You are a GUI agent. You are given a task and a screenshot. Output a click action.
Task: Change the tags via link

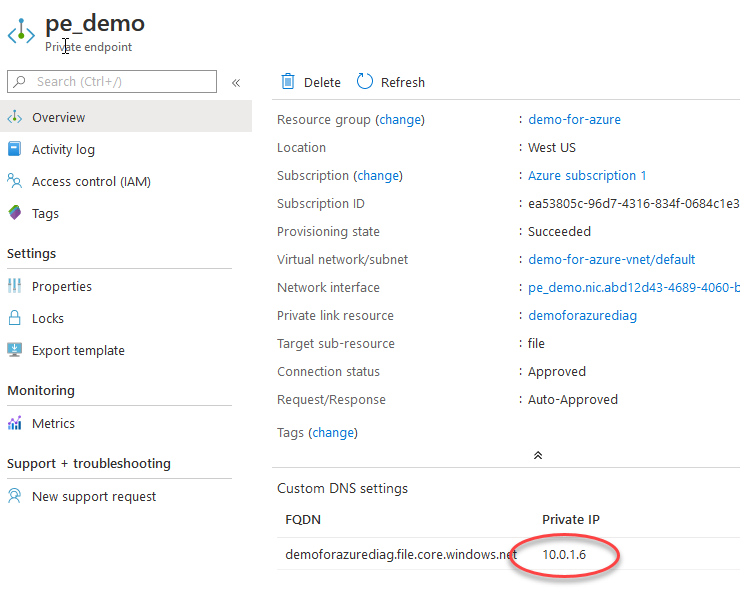click(333, 433)
